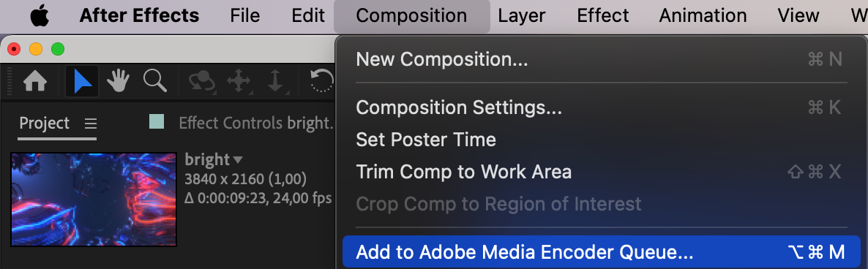Image resolution: width=868 pixels, height=269 pixels.
Task: Select the Zoom magnifier tool
Action: click(x=154, y=81)
